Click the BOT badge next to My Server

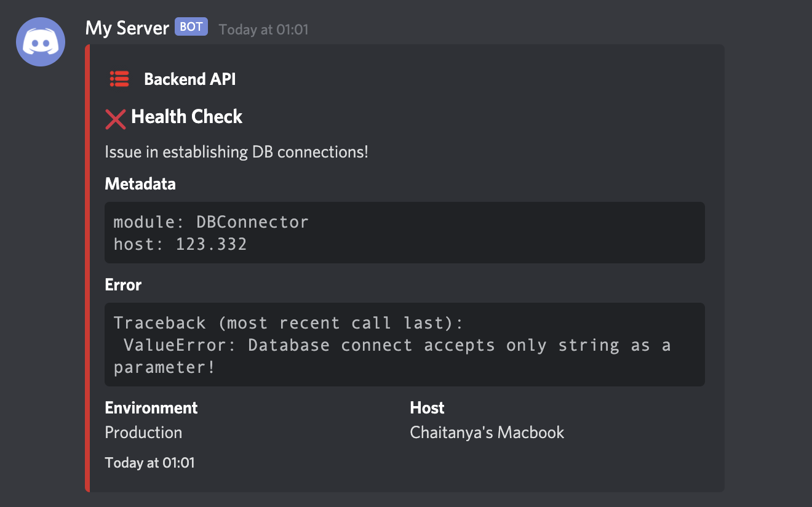[191, 27]
